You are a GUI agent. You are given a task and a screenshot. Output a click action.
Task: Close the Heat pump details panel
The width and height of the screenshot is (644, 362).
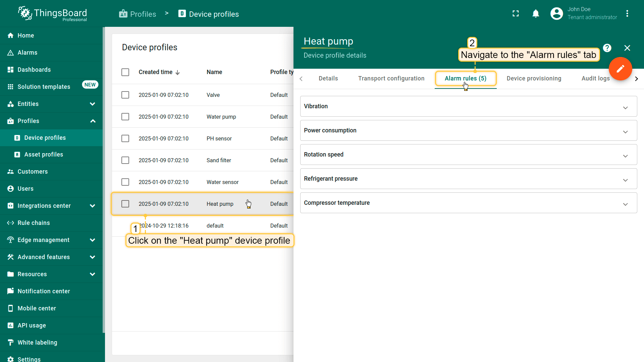click(627, 48)
